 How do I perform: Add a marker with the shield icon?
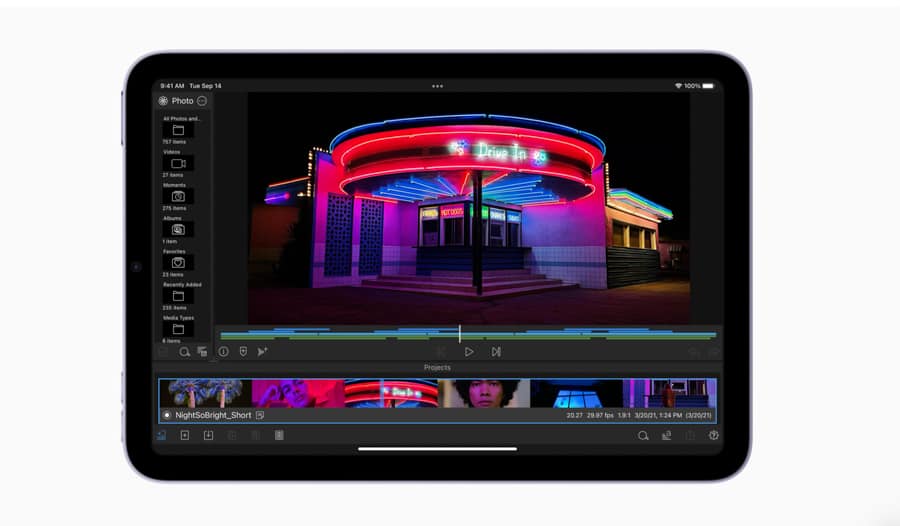click(243, 352)
